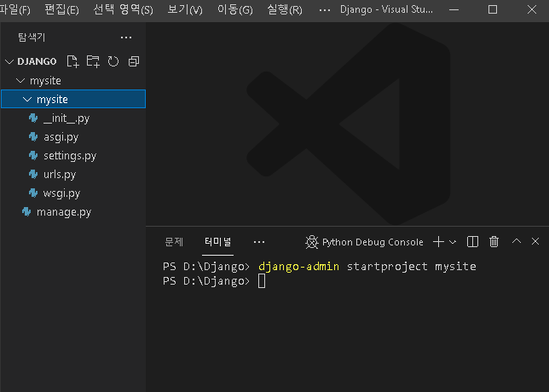The image size is (549, 392).
Task: Click the Python icon beside __init__.py
Action: [33, 118]
